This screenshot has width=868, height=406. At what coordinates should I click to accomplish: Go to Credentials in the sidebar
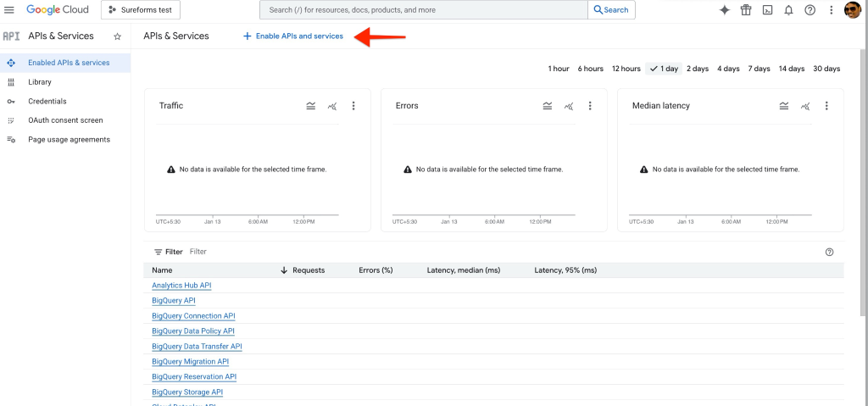(x=47, y=101)
